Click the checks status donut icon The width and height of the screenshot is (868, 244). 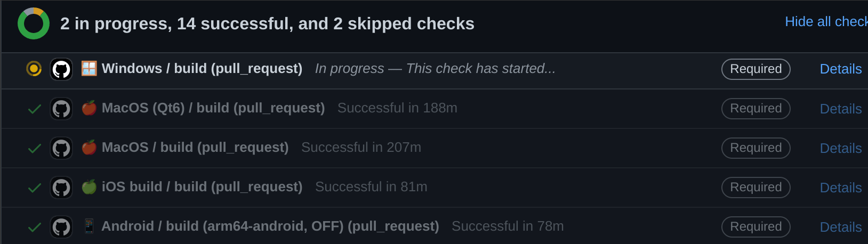[x=34, y=23]
